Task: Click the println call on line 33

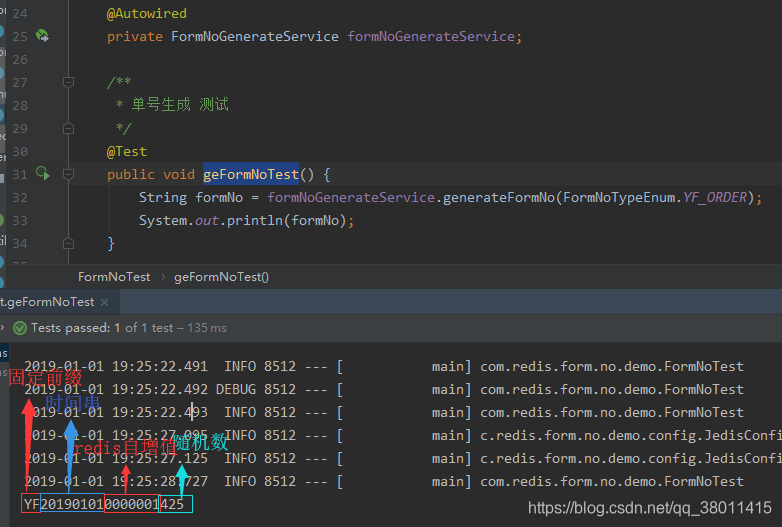Action: pos(255,220)
